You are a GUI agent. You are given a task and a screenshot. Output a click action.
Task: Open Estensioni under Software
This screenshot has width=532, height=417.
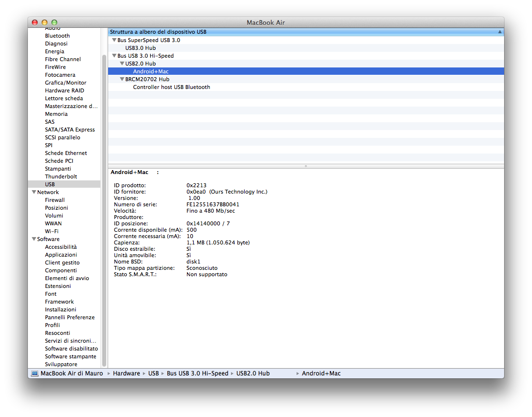click(58, 286)
